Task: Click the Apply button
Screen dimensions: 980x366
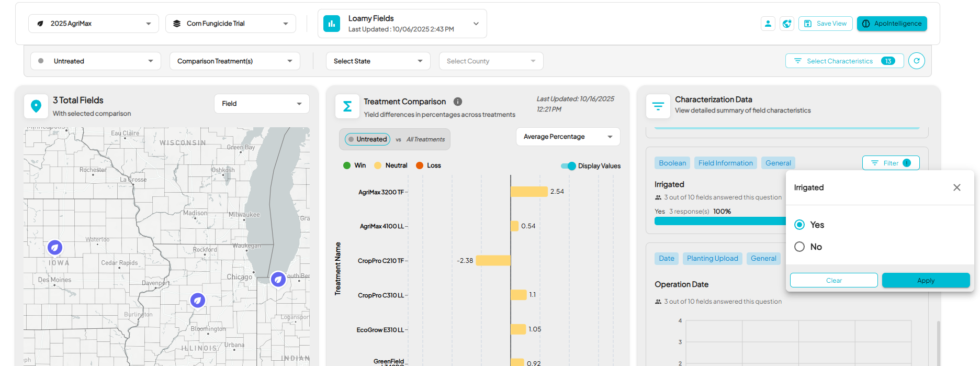Action: click(925, 281)
